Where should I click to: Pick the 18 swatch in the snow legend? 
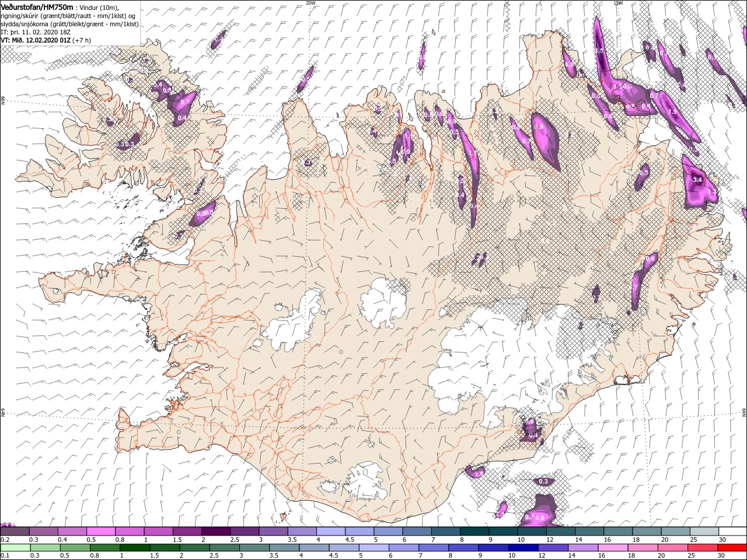646,531
